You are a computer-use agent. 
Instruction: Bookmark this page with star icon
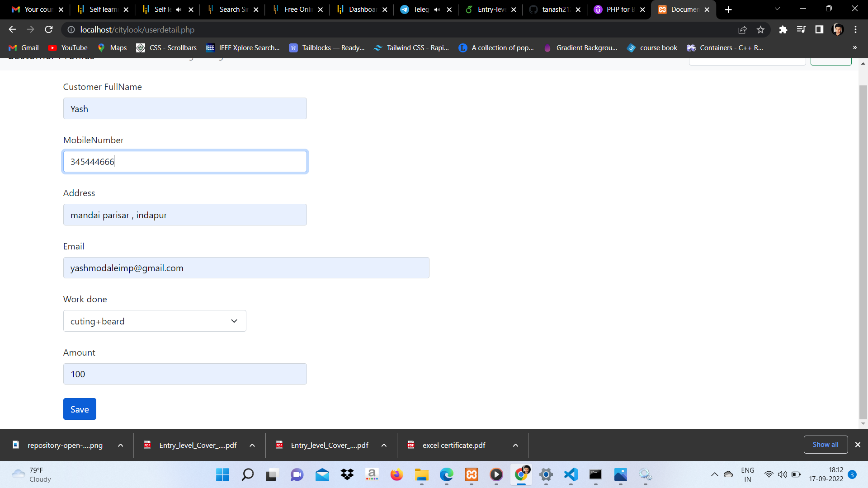pyautogui.click(x=760, y=30)
